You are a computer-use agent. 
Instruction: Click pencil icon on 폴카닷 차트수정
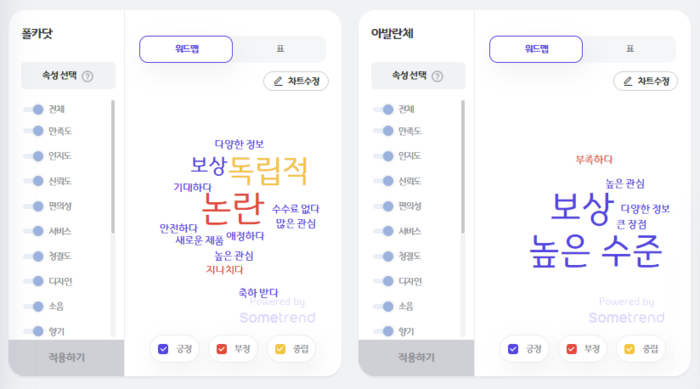[x=278, y=81]
